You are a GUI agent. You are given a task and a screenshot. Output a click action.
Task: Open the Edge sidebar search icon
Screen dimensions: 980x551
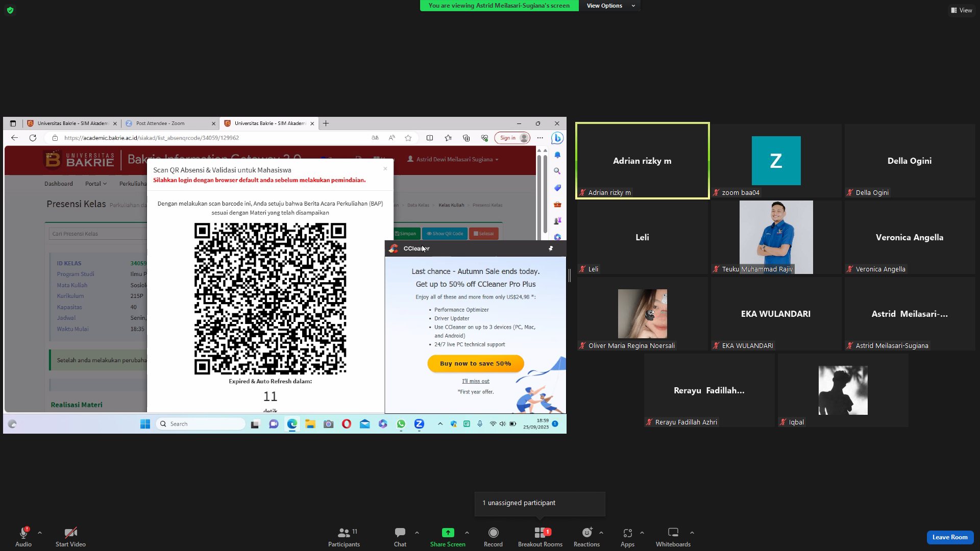pyautogui.click(x=557, y=171)
